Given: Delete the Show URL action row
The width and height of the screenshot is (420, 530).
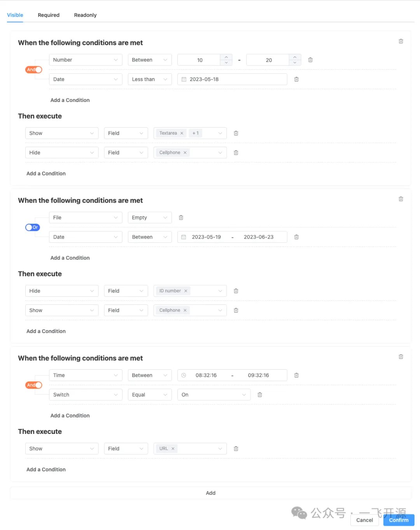Looking at the screenshot, I should [x=236, y=449].
